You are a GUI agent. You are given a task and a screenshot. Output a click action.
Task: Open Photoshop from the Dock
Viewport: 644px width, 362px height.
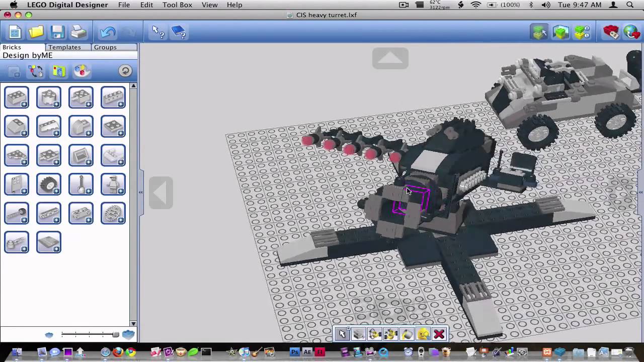coord(295,352)
